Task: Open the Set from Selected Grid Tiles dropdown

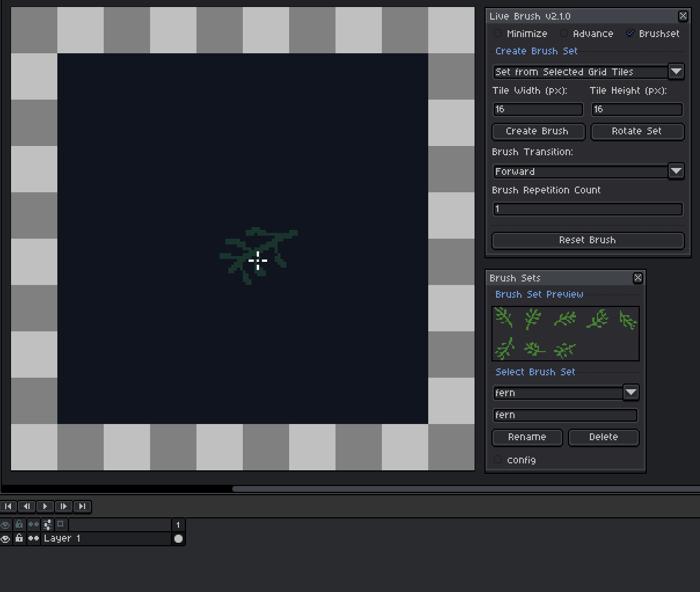Action: (x=588, y=72)
